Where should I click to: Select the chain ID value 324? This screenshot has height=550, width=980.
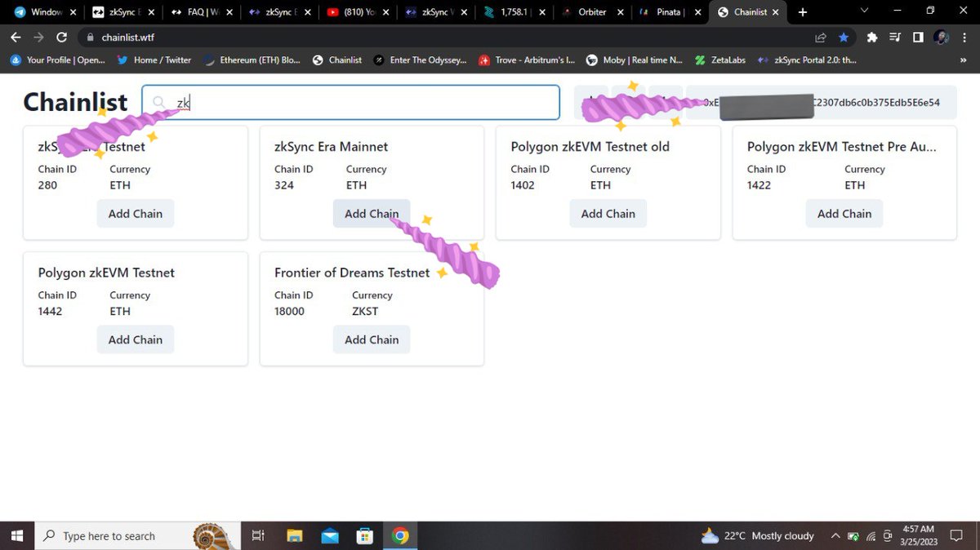point(284,185)
